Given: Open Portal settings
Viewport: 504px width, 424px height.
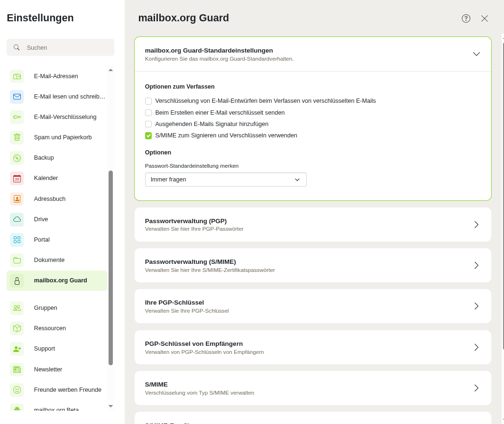Looking at the screenshot, I should click(57, 240).
